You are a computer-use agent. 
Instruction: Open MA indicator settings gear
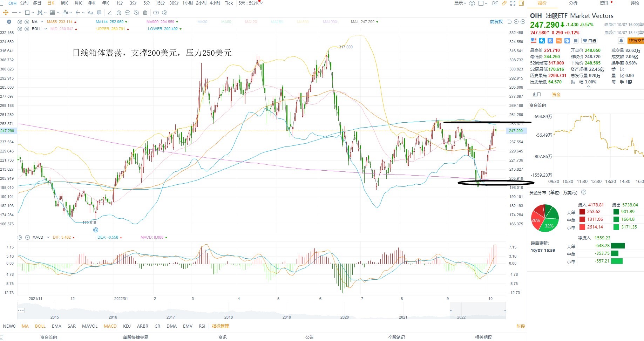tap(20, 22)
